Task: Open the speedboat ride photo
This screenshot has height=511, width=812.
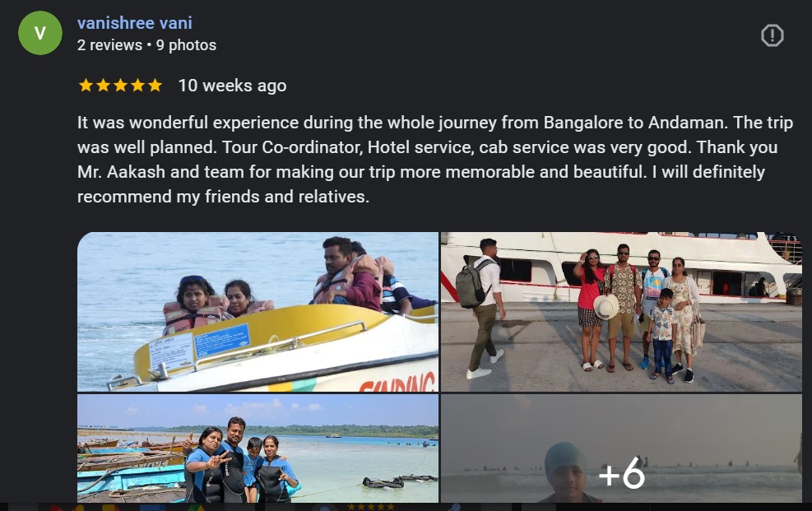Action: coord(258,312)
